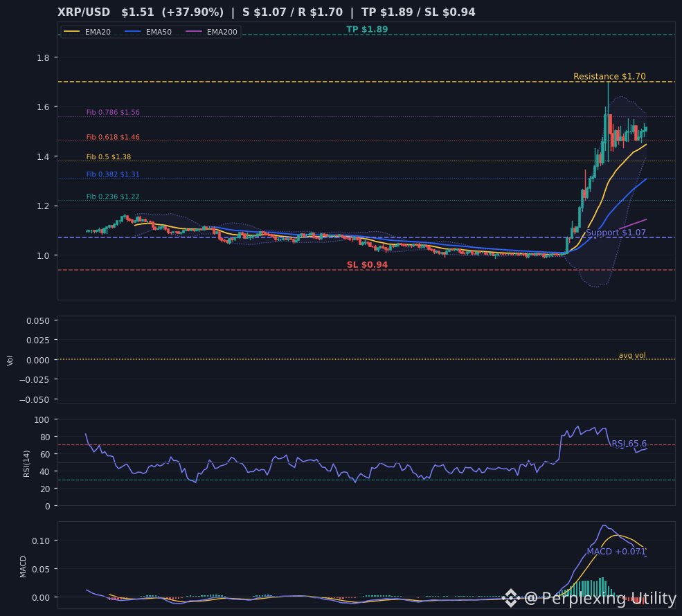Click the 40 RSI axis tick
The width and height of the screenshot is (682, 616).
coord(45,471)
